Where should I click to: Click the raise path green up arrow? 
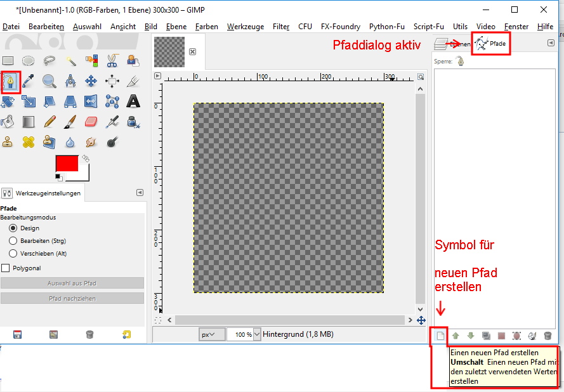pyautogui.click(x=456, y=336)
